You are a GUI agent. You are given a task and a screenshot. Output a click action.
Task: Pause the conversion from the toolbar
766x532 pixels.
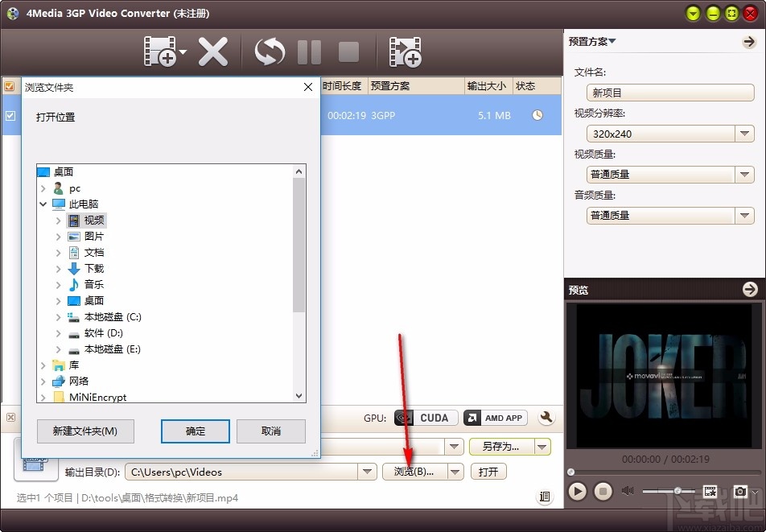coord(309,51)
